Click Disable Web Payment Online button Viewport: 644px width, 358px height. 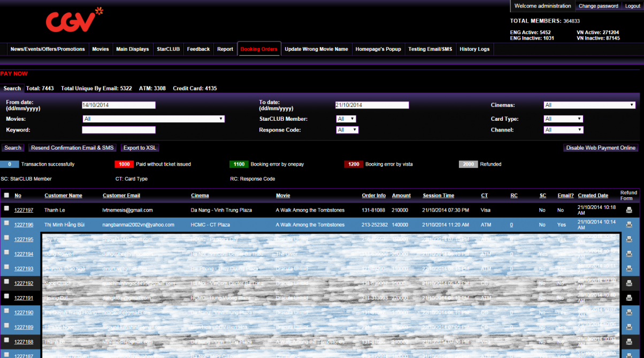601,148
